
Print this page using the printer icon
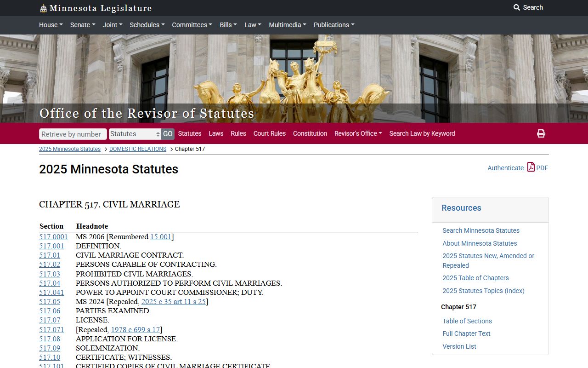point(541,133)
